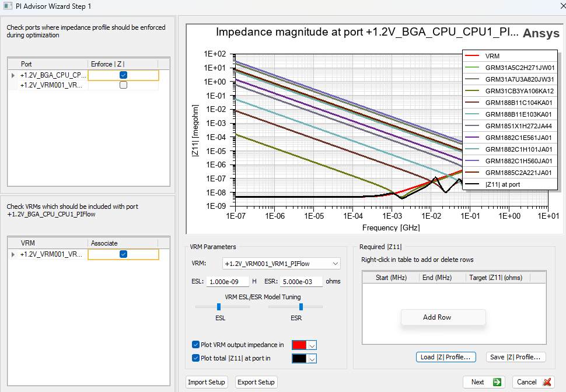Screen dimensions: 566x392
Task: Uncheck Enforce |Z| for +1.2V_BGA_CPU port
Action: click(123, 75)
